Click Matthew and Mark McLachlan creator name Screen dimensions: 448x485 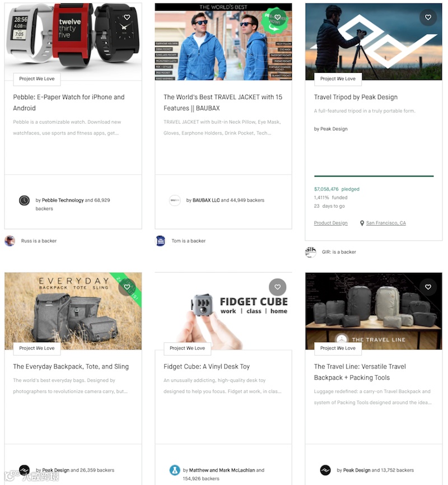222,470
